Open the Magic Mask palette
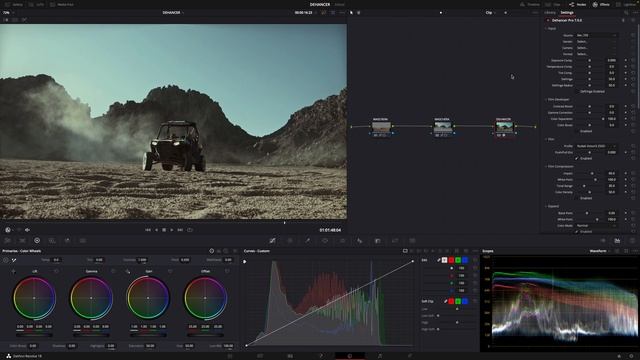The width and height of the screenshot is (640, 360). [x=360, y=241]
